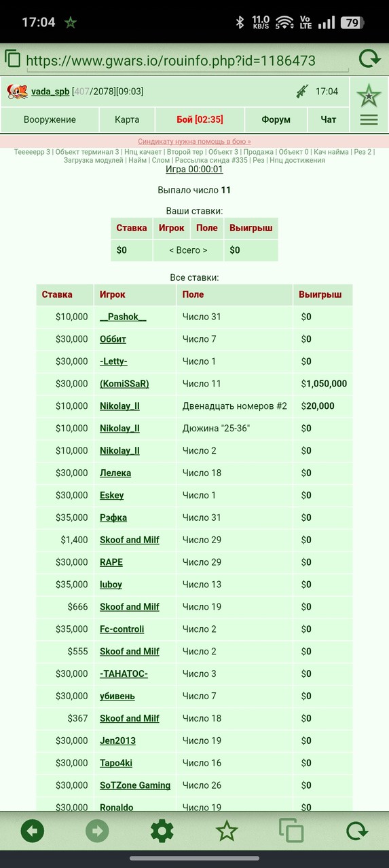
Task: Open the tabs icon left of address bar
Action: coord(13,58)
